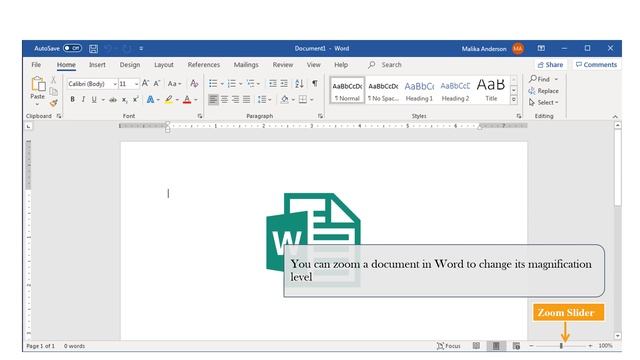This screenshot has height=360, width=640.
Task: Open the Calibri (Body) font dropdown
Action: point(115,84)
